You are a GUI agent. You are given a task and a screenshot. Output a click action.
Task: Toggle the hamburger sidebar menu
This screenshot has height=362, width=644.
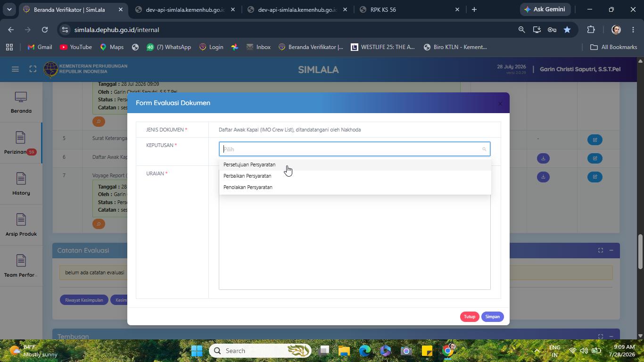[x=15, y=69]
